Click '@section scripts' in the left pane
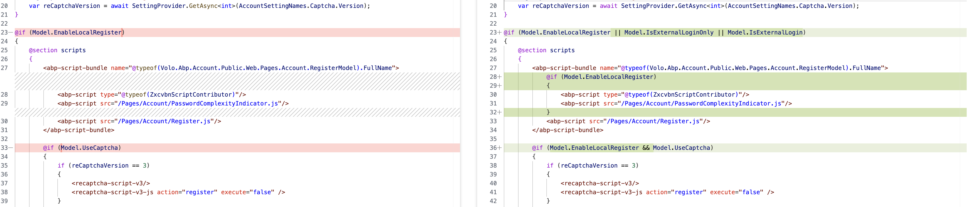This screenshot has height=207, width=980. pyautogui.click(x=57, y=50)
